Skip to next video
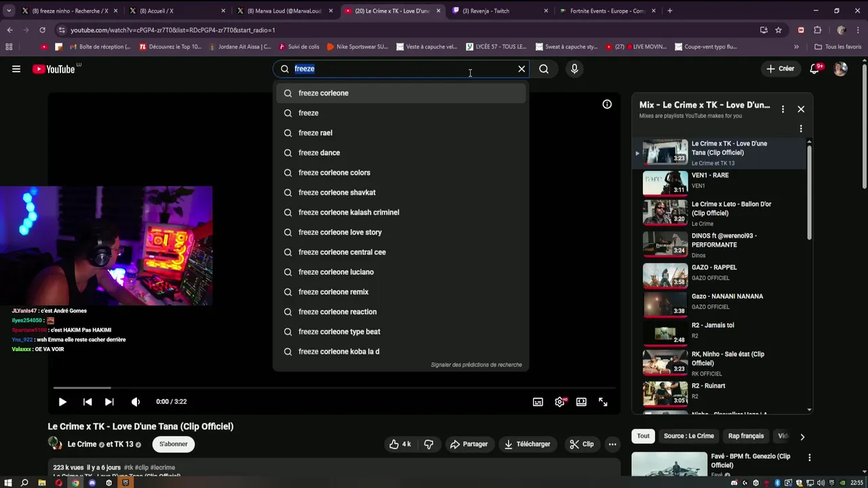The image size is (868, 488). point(109,402)
